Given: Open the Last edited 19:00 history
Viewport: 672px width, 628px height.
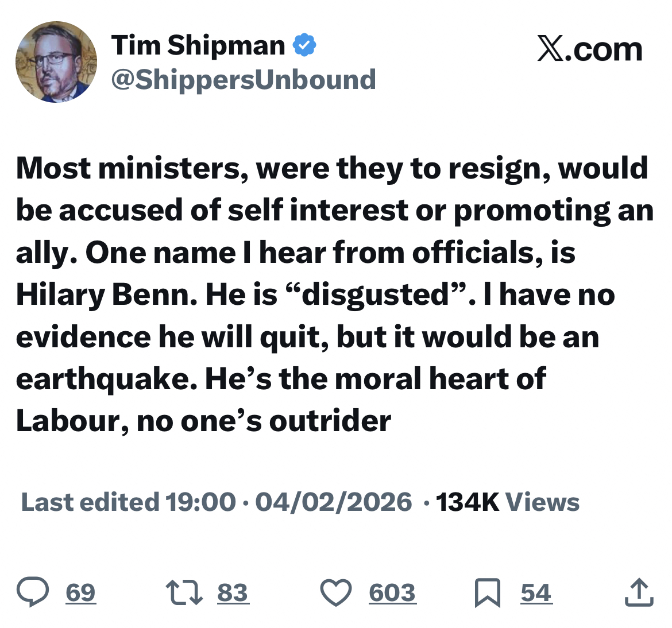Looking at the screenshot, I should (x=128, y=502).
